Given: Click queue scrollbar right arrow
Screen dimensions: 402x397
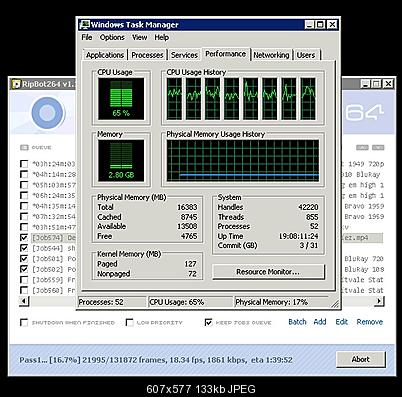Looking at the screenshot, I should [x=379, y=301].
